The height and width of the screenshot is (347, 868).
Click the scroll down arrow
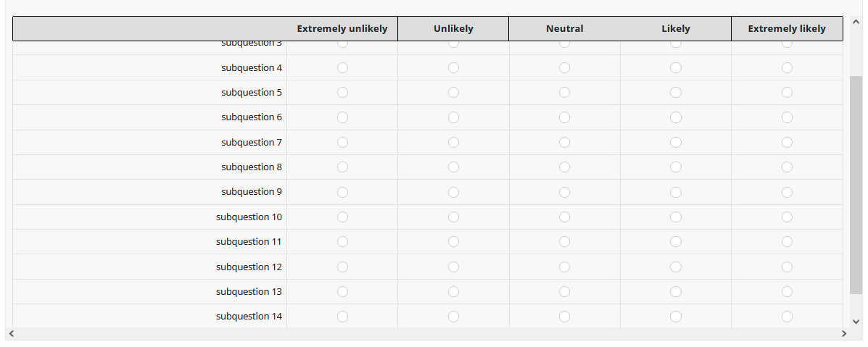point(856,321)
